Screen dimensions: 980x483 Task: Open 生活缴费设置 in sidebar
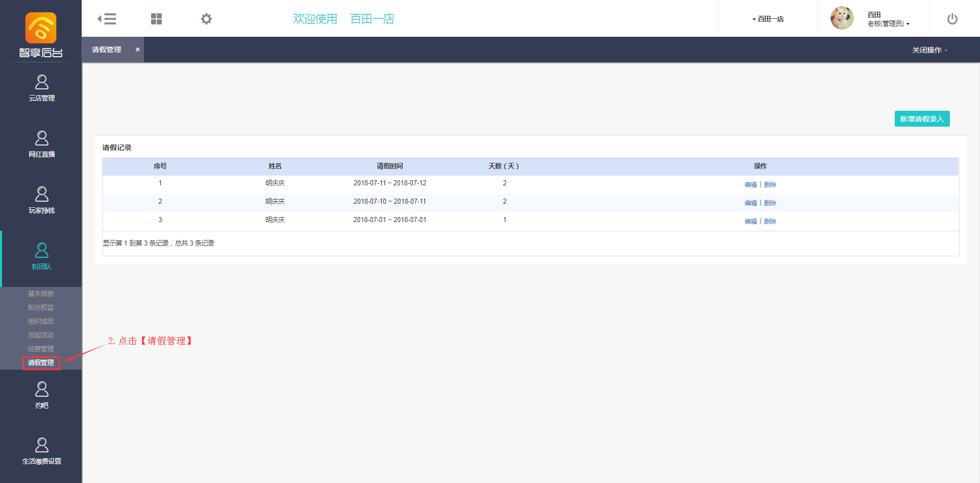(41, 451)
